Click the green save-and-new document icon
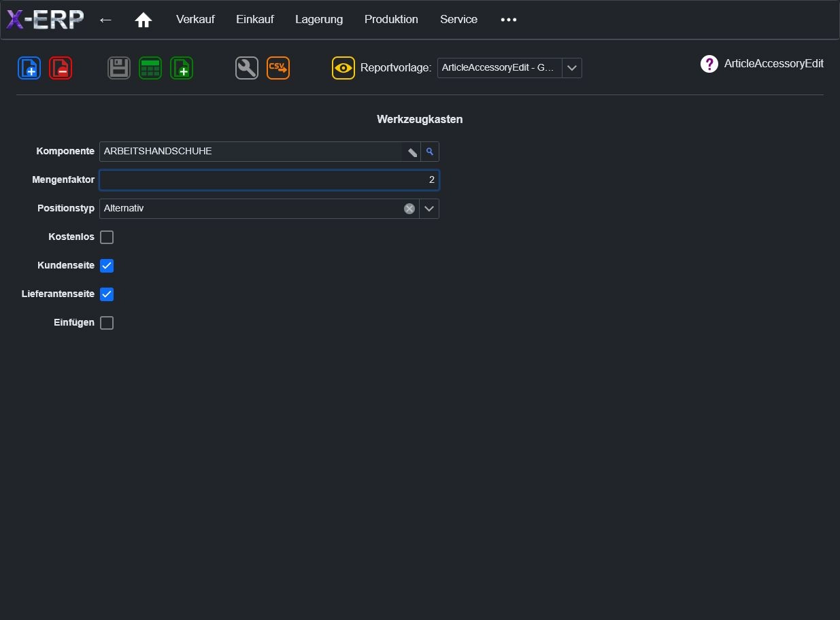The image size is (840, 620). (182, 68)
